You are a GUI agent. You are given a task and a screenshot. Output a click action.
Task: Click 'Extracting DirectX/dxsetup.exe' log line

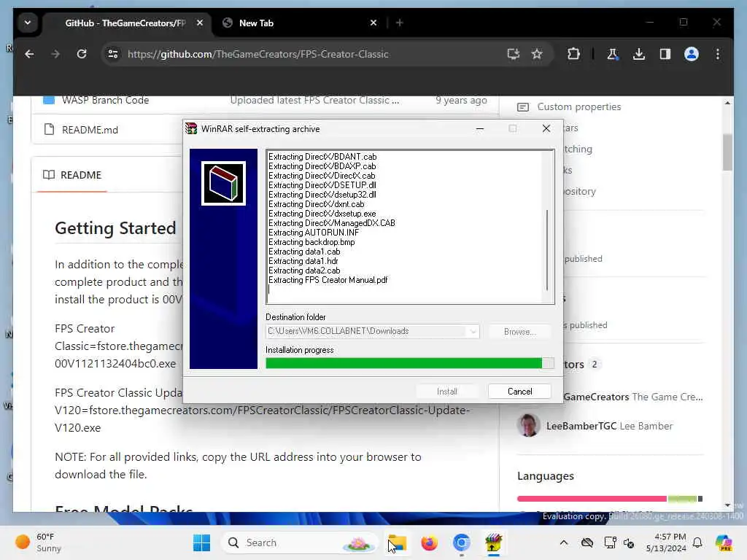322,214
